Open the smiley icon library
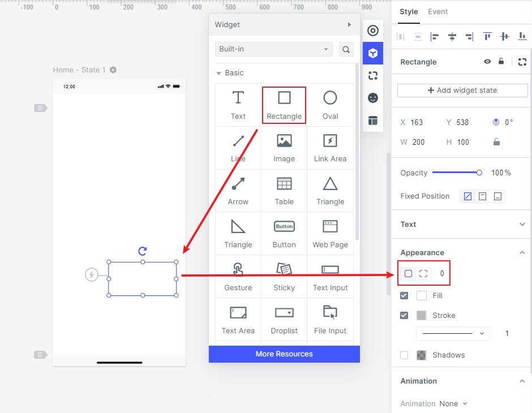Viewport: 532px width, 413px height. click(x=373, y=98)
